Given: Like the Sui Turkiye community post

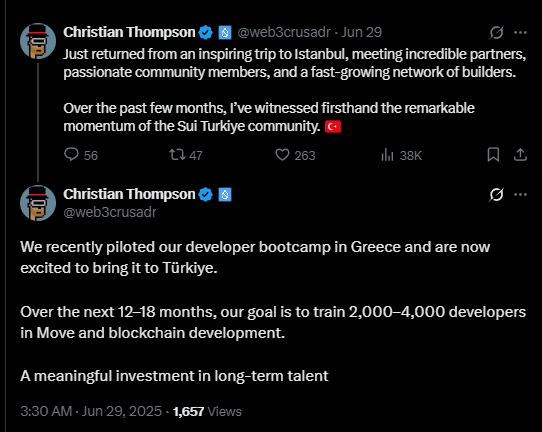Looking at the screenshot, I should [x=295, y=155].
